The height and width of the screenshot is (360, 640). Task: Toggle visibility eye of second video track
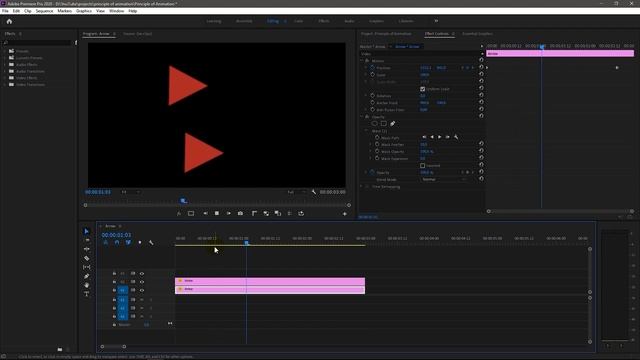[142, 282]
